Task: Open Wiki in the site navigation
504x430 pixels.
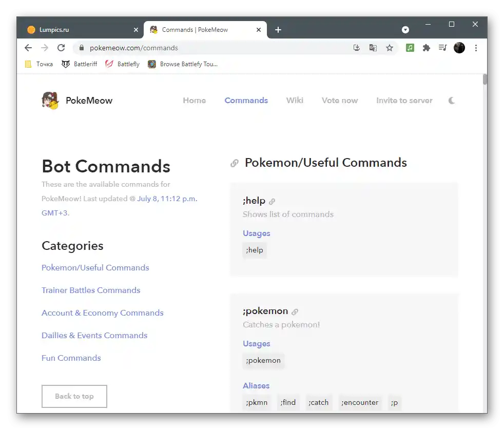Action: (x=295, y=101)
